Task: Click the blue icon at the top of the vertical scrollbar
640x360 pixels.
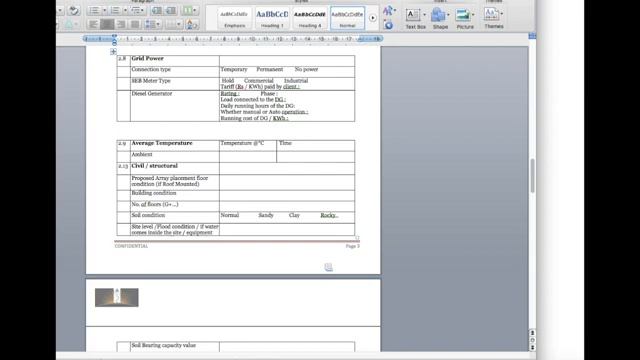Action: (x=532, y=36)
